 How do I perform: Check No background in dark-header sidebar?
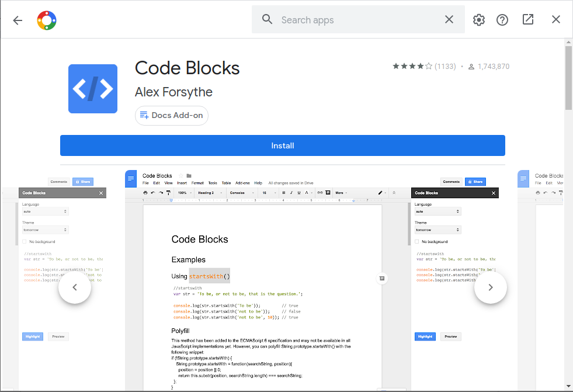[416, 241]
